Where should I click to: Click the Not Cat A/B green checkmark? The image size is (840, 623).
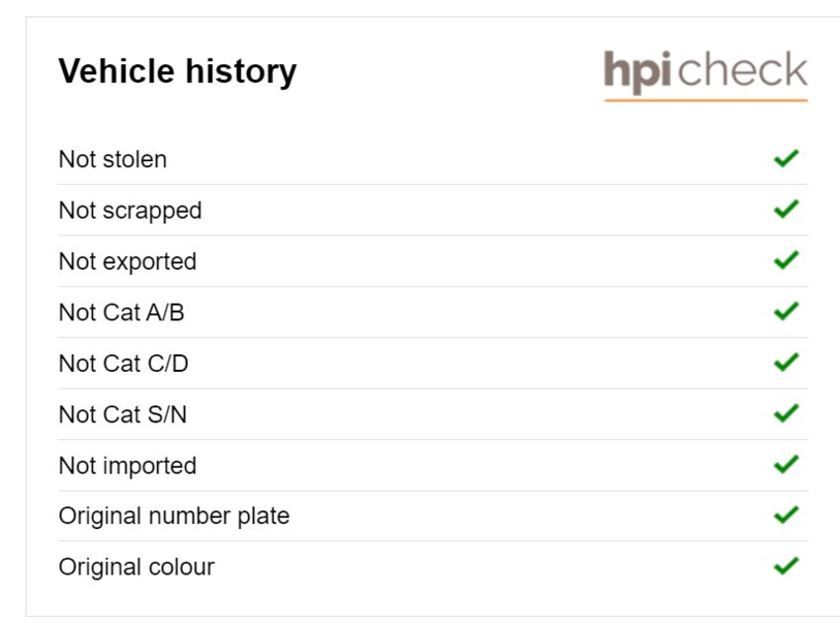click(x=786, y=311)
